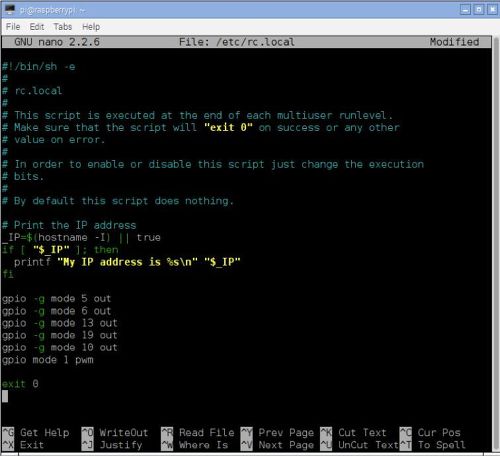Open the File menu

coord(13,27)
